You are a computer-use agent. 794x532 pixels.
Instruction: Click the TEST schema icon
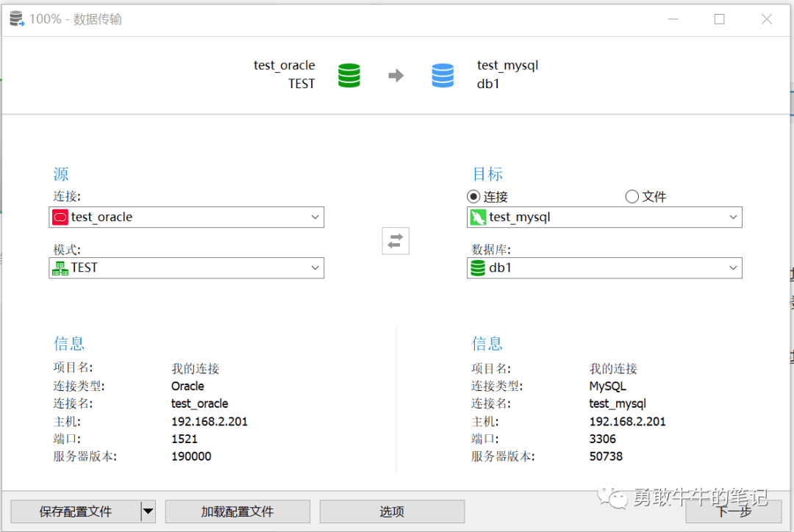(60, 268)
